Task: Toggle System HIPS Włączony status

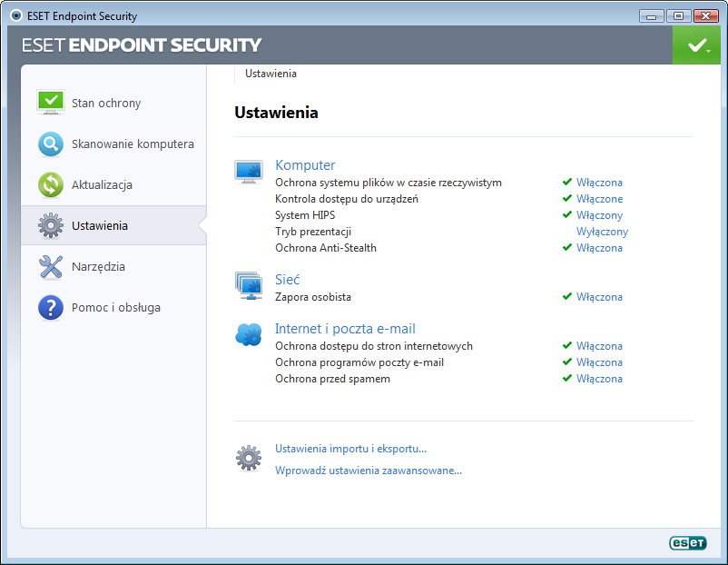Action: pyautogui.click(x=599, y=215)
